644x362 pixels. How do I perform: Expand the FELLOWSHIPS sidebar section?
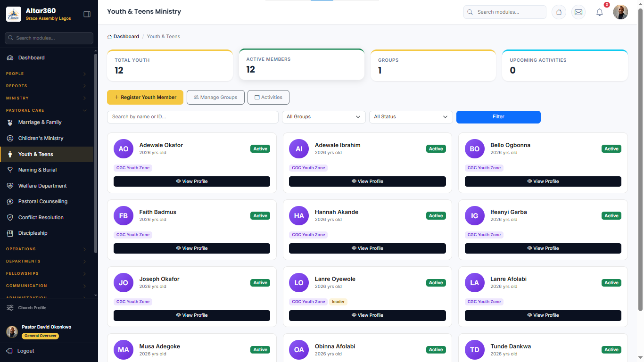[x=46, y=273]
